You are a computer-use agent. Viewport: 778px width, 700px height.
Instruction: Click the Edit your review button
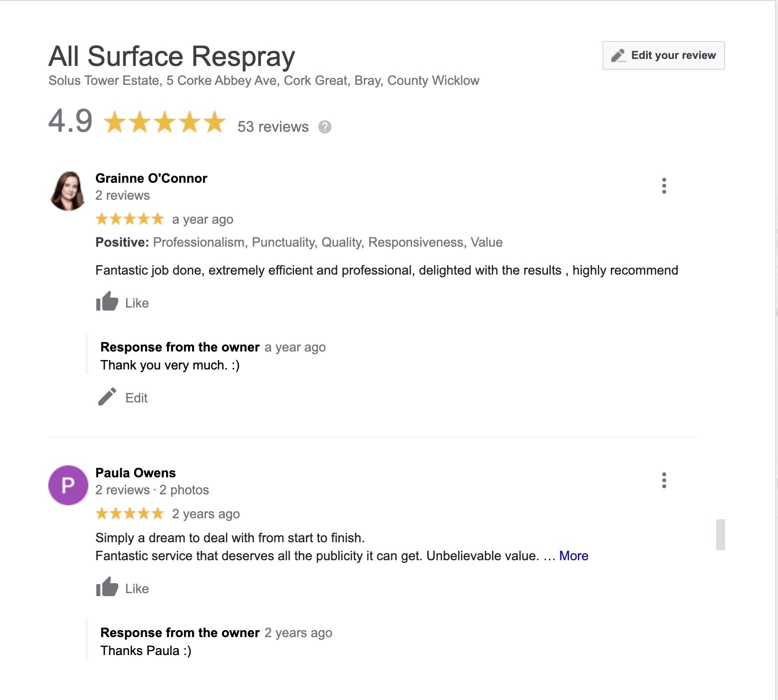pos(663,55)
